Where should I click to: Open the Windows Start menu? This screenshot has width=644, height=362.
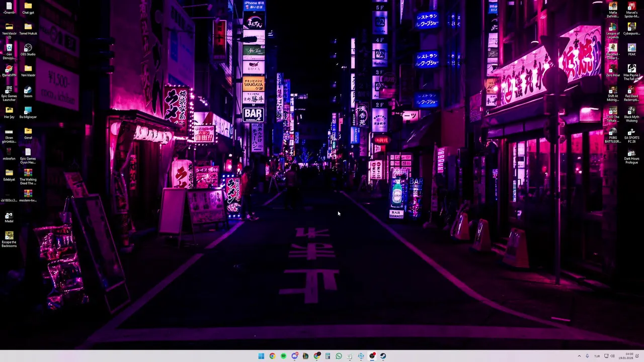[x=261, y=356]
